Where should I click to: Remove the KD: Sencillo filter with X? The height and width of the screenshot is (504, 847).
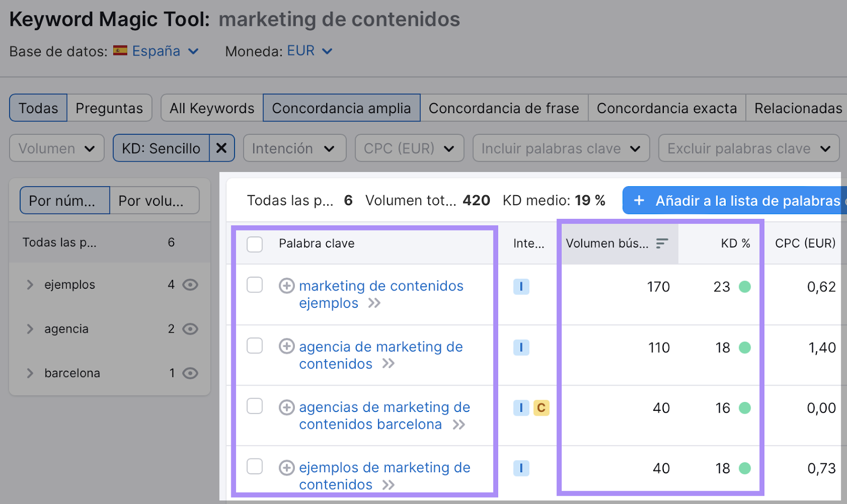coord(221,148)
